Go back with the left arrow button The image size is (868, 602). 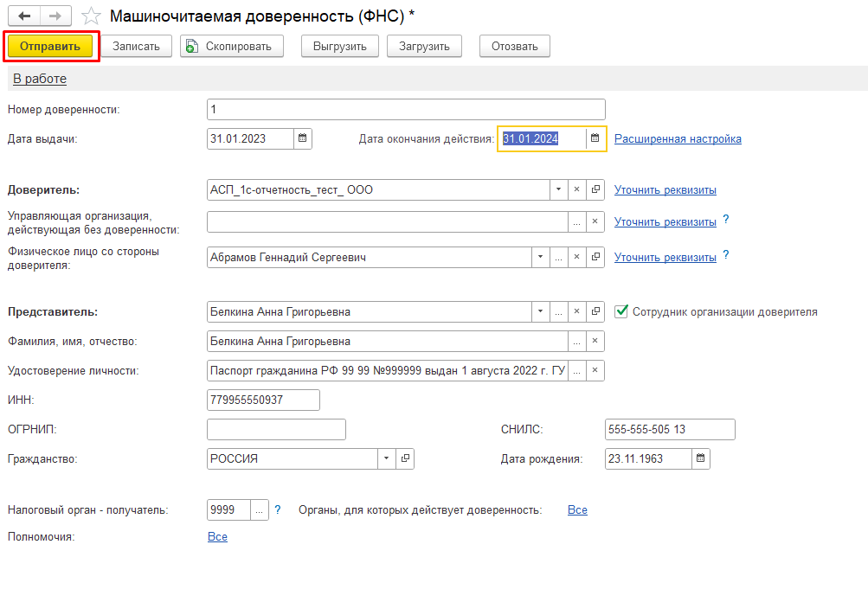pos(24,16)
